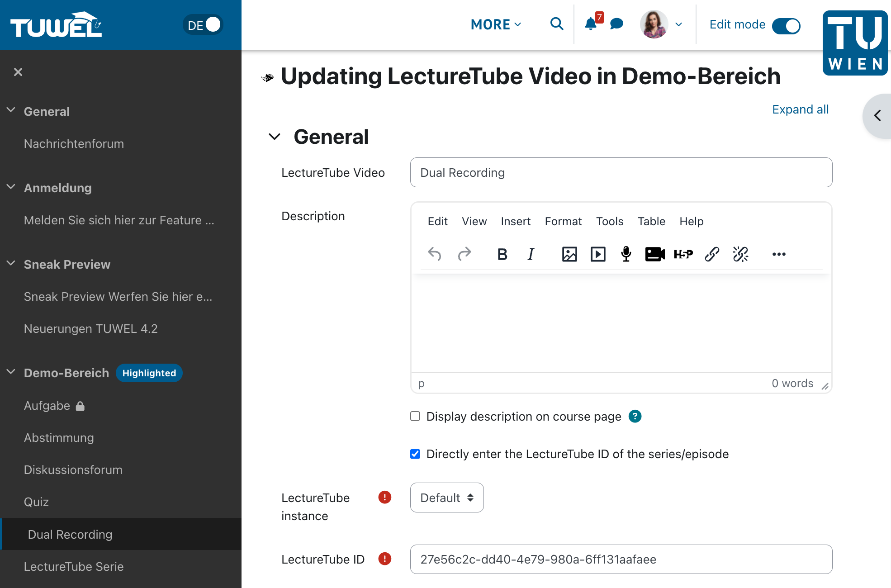This screenshot has width=891, height=588.
Task: Open the LectureTube instance Default dropdown
Action: tap(447, 498)
